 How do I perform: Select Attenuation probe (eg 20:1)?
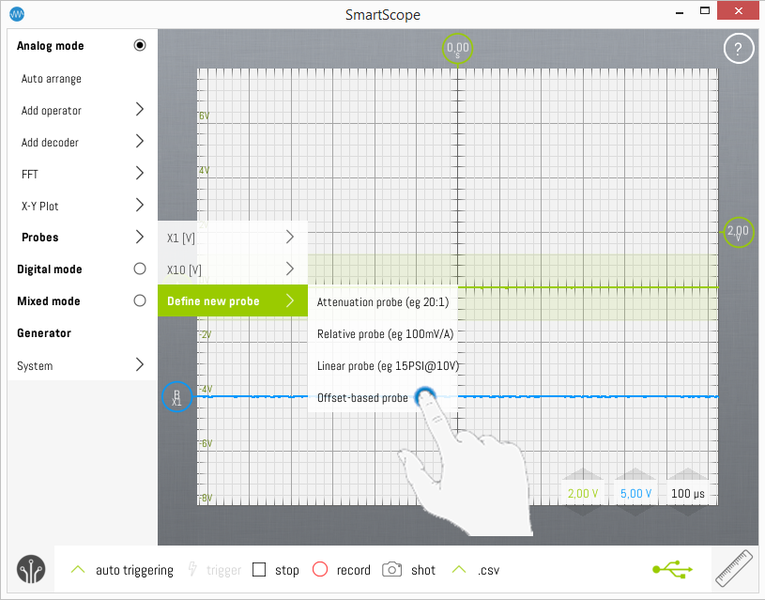tap(384, 301)
